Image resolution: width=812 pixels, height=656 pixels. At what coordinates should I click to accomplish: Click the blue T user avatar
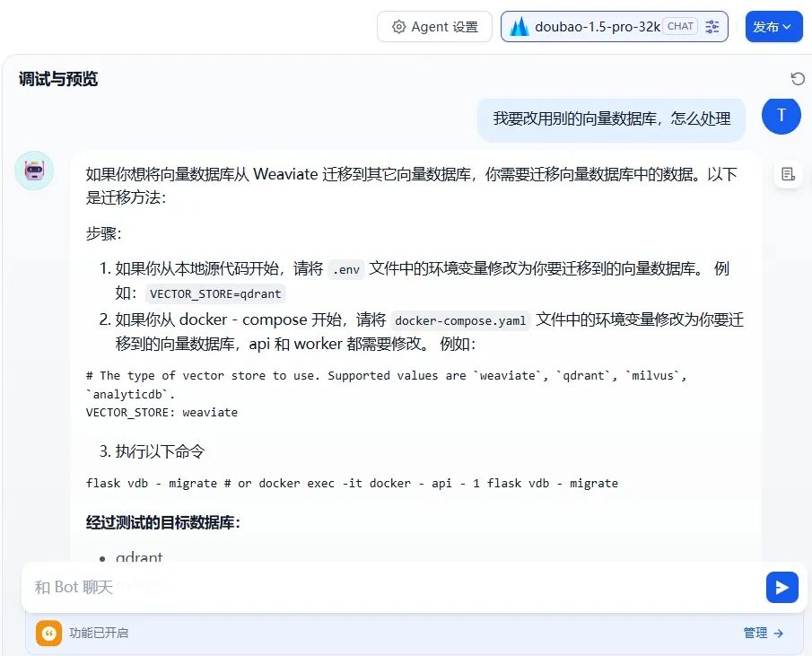coord(781,116)
